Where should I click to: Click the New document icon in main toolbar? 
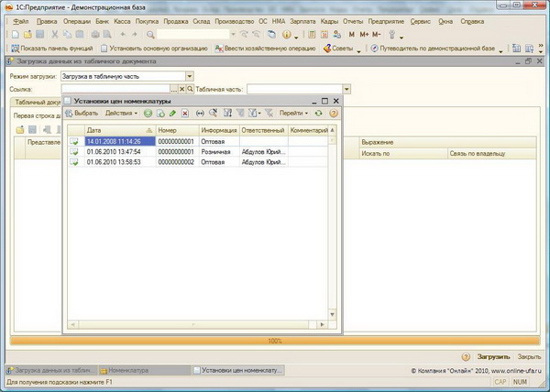coord(15,34)
